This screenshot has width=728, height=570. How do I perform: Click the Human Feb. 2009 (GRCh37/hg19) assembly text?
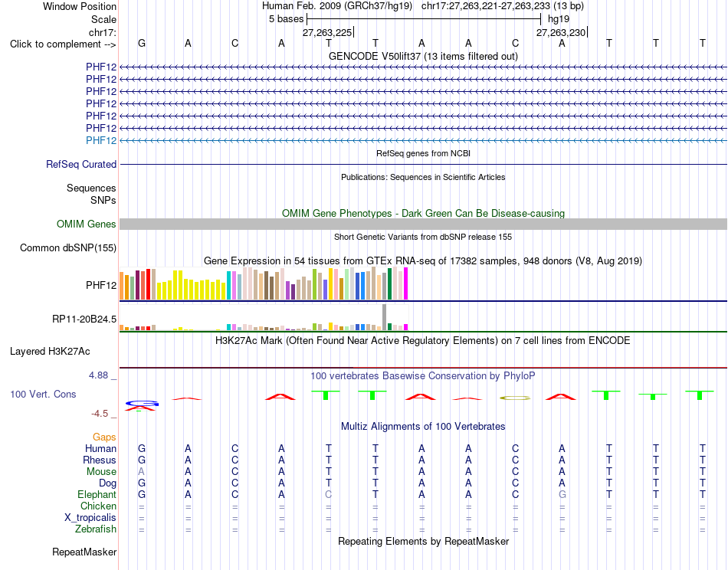pos(337,6)
